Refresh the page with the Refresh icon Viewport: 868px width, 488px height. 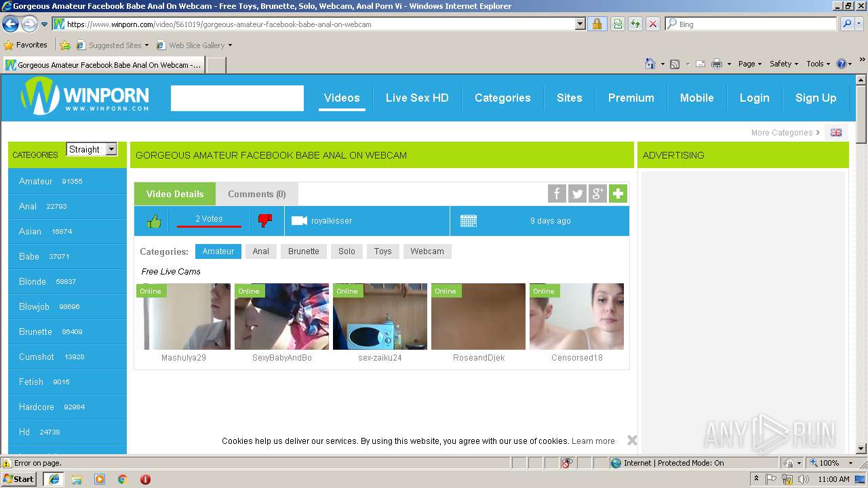coord(635,24)
